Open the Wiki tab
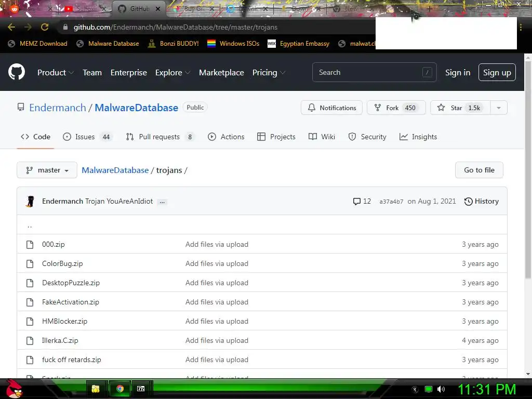This screenshot has height=399, width=532. click(x=322, y=137)
